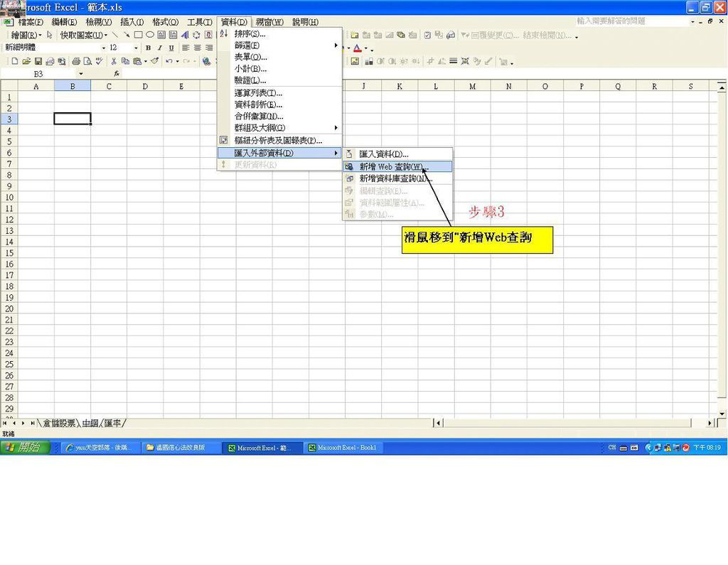728x565 pixels.
Task: Select 匯入資料(D)... in the submenu
Action: 397,154
